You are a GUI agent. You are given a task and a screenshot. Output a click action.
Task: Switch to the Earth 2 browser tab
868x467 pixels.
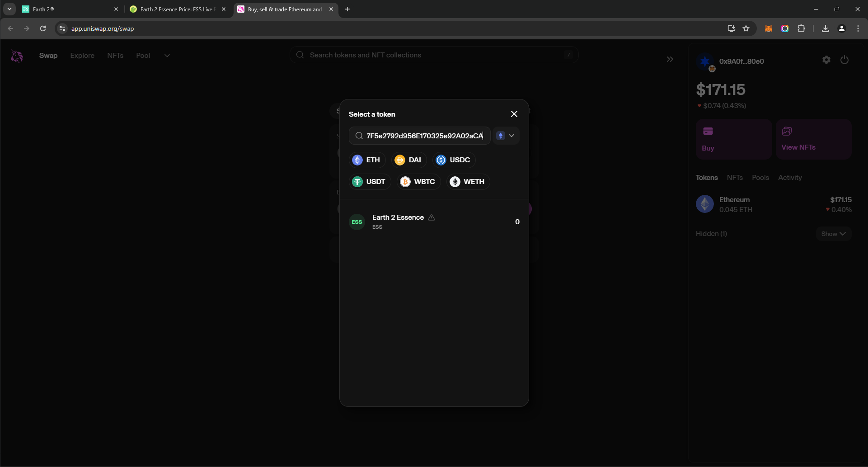tap(70, 9)
